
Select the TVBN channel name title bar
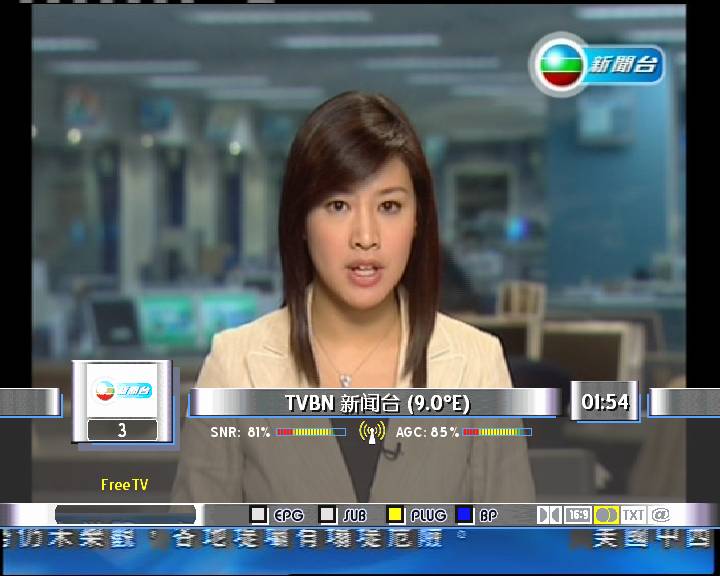[x=376, y=403]
